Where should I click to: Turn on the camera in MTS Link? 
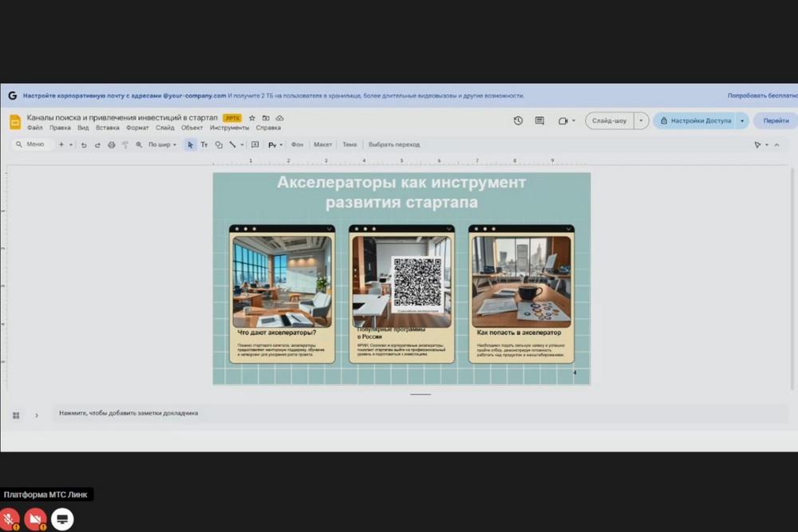point(36,519)
